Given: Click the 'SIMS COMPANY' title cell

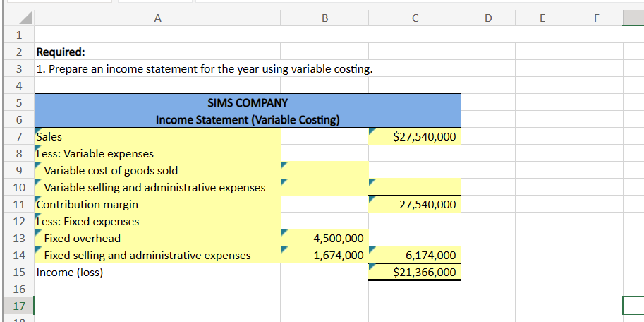Looking at the screenshot, I should click(248, 102).
